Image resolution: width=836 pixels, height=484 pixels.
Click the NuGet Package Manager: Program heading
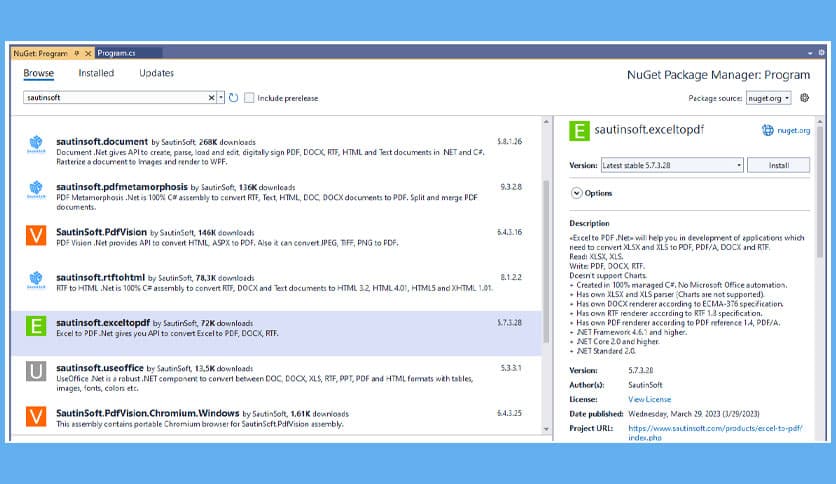[718, 75]
